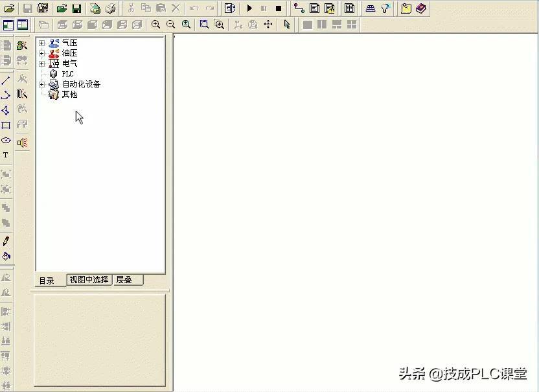
Task: Select the line drawing tool
Action: coord(6,80)
